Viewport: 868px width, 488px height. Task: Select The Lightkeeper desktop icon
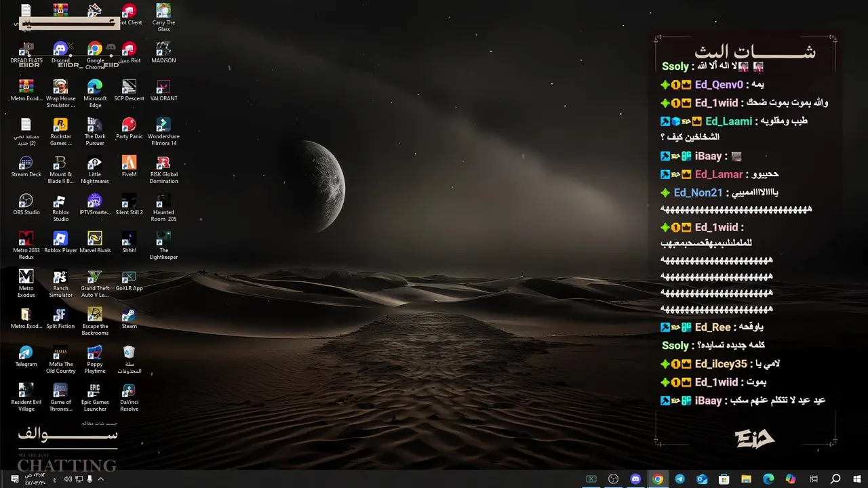163,245
